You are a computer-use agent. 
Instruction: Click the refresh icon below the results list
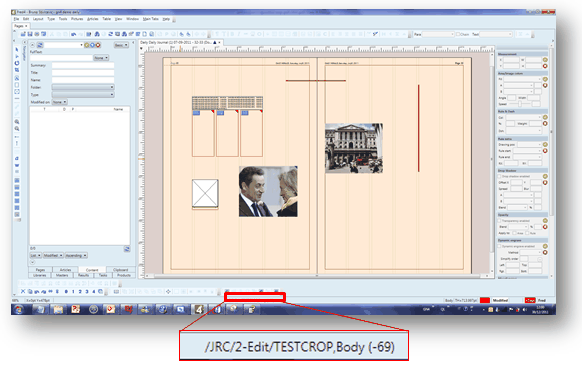(127, 249)
